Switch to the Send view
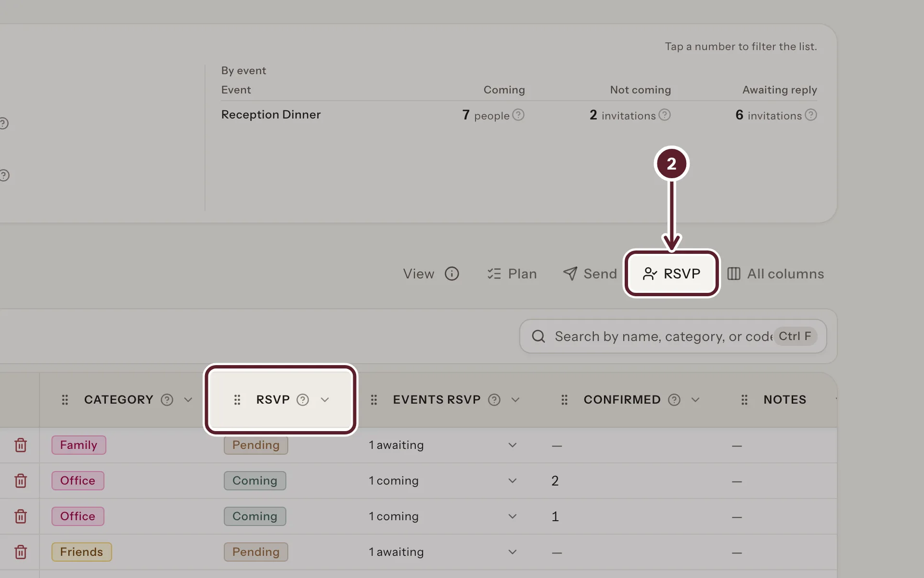This screenshot has height=578, width=924. point(590,274)
